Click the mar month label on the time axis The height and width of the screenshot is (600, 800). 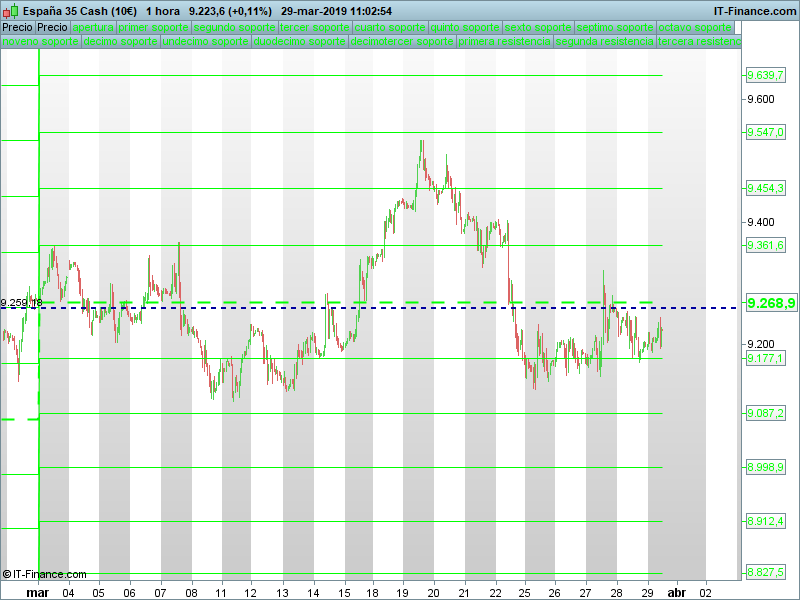point(38,593)
